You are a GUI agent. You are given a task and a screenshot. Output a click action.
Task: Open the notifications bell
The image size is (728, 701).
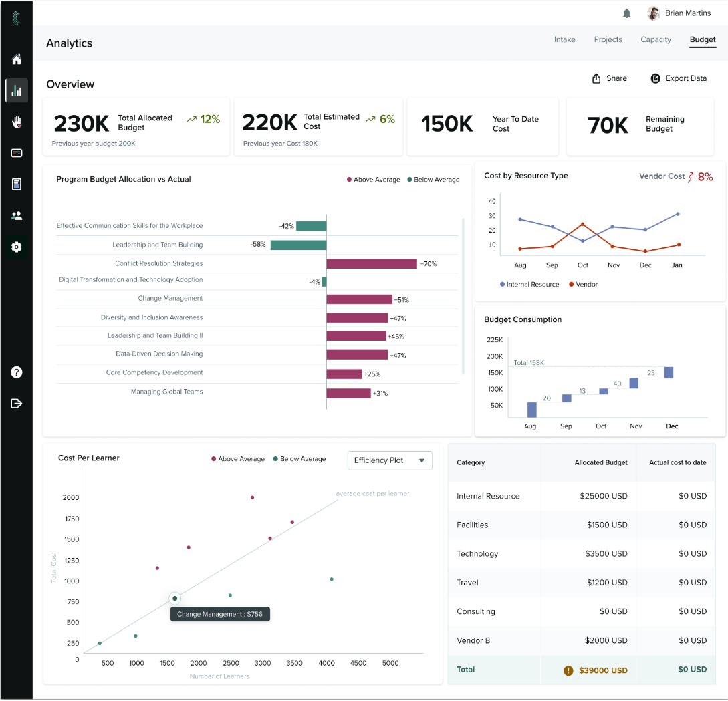click(x=626, y=13)
